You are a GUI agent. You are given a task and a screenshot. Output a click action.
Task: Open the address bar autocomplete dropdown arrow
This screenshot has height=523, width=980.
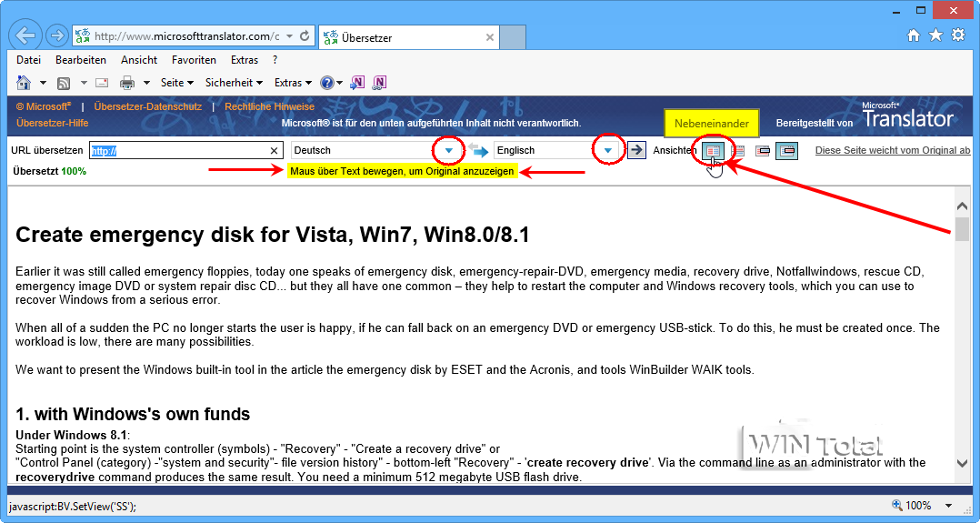tap(289, 36)
